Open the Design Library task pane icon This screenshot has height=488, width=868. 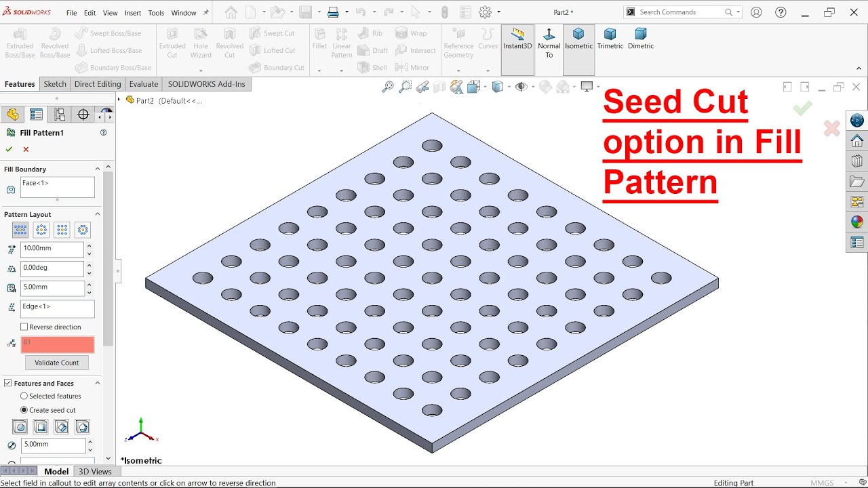click(857, 161)
